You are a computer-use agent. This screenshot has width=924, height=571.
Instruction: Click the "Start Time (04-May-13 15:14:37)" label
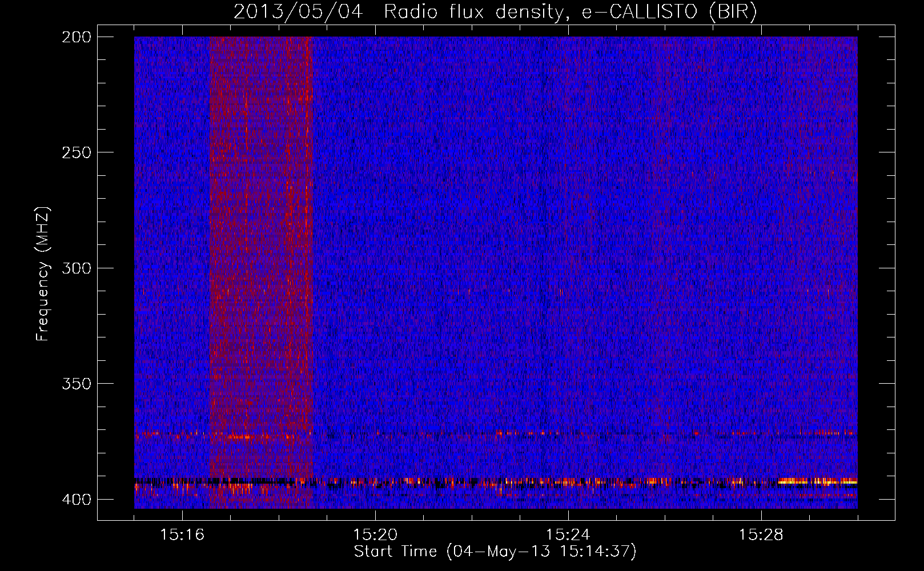click(495, 552)
